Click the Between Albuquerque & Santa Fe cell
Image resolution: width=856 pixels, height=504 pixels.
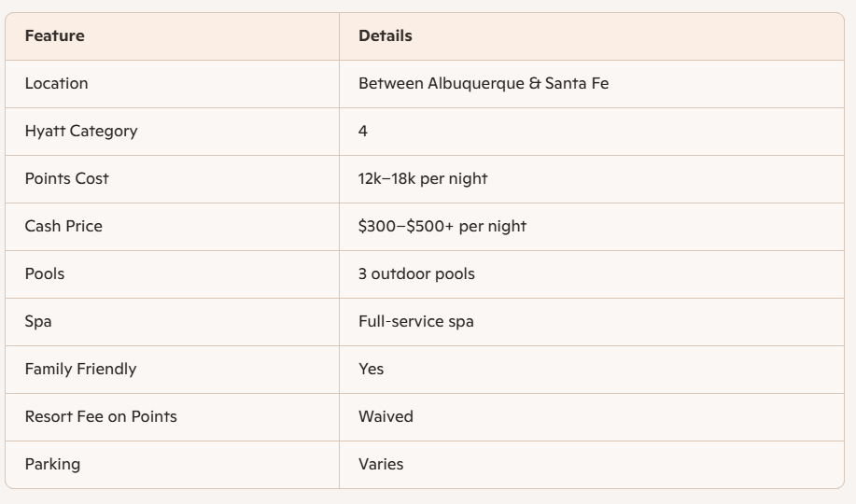(x=483, y=83)
